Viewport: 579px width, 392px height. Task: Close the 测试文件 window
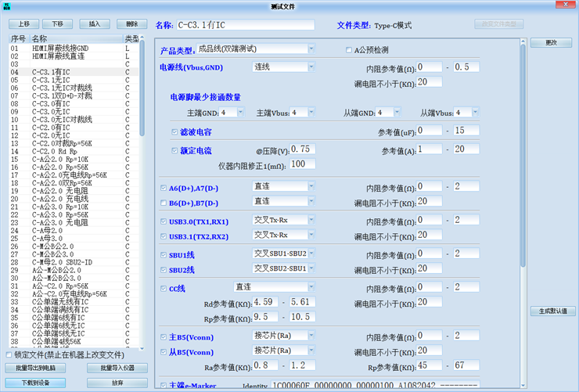[567, 6]
